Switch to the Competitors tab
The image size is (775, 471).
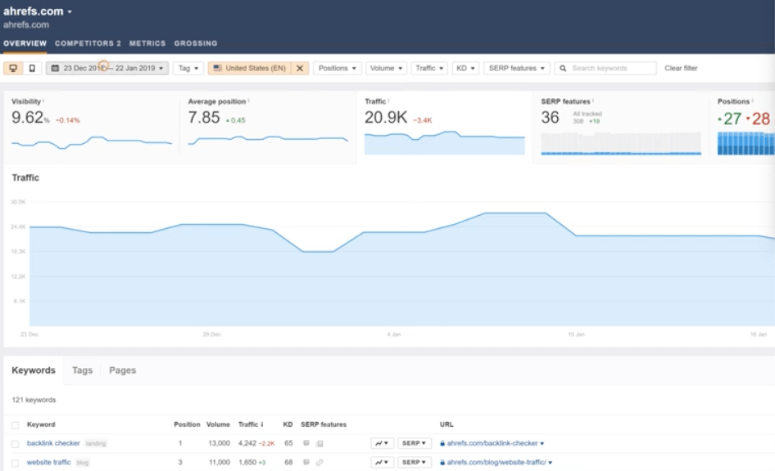click(88, 43)
